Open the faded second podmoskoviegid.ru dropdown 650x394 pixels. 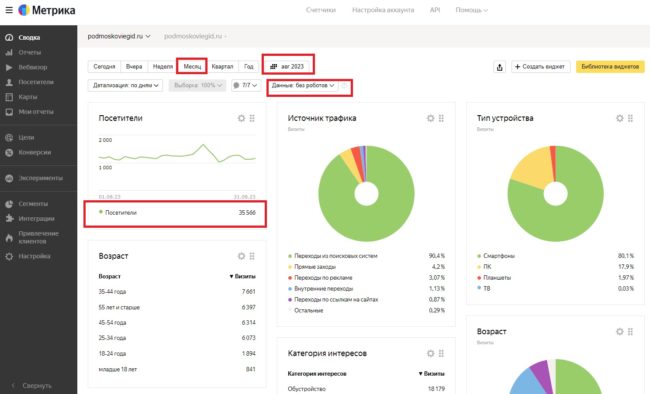[x=195, y=36]
